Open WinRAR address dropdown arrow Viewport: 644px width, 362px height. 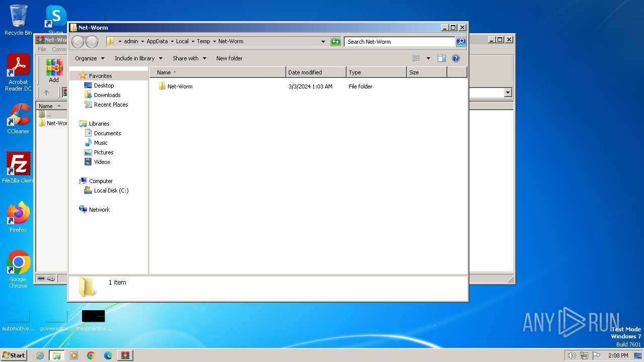(508, 93)
